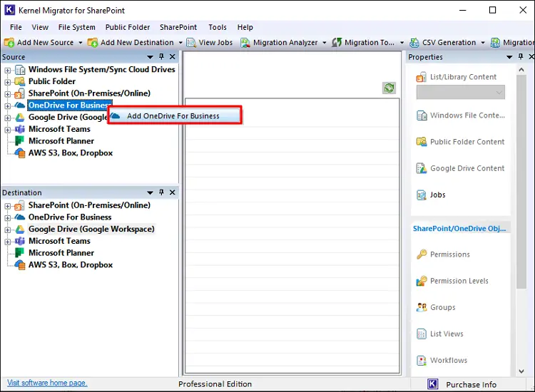Expand the Public Folder node in Source

pos(8,82)
